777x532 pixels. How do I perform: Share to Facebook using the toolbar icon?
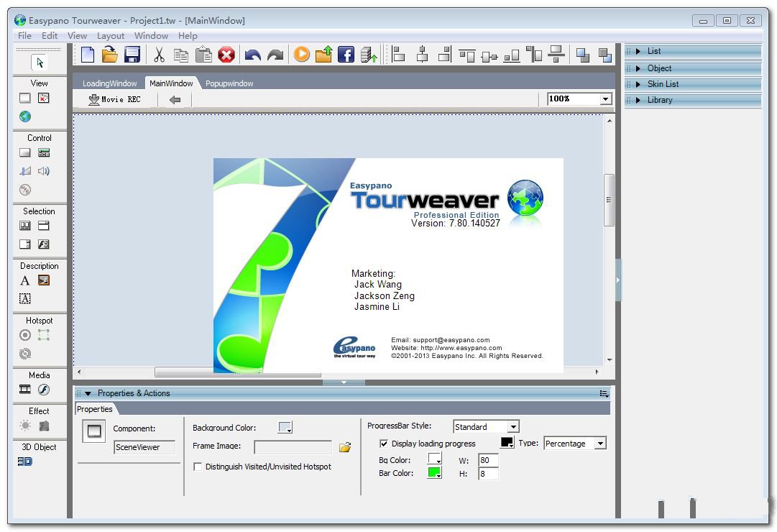point(346,55)
